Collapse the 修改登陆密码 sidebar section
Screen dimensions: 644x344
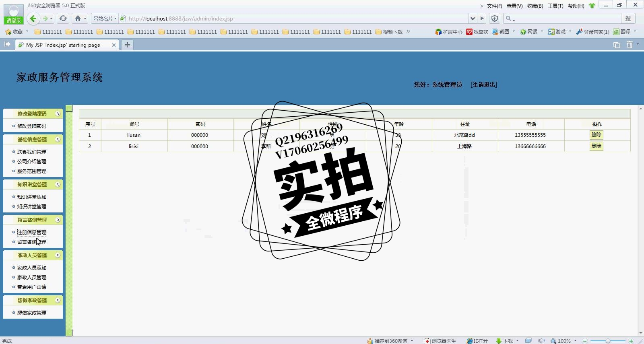coord(58,114)
